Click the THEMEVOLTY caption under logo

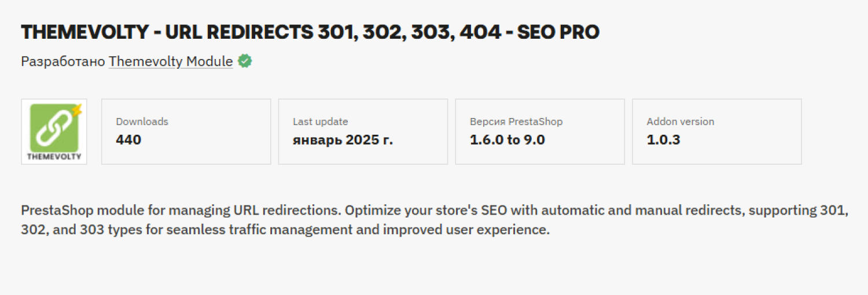tap(54, 156)
